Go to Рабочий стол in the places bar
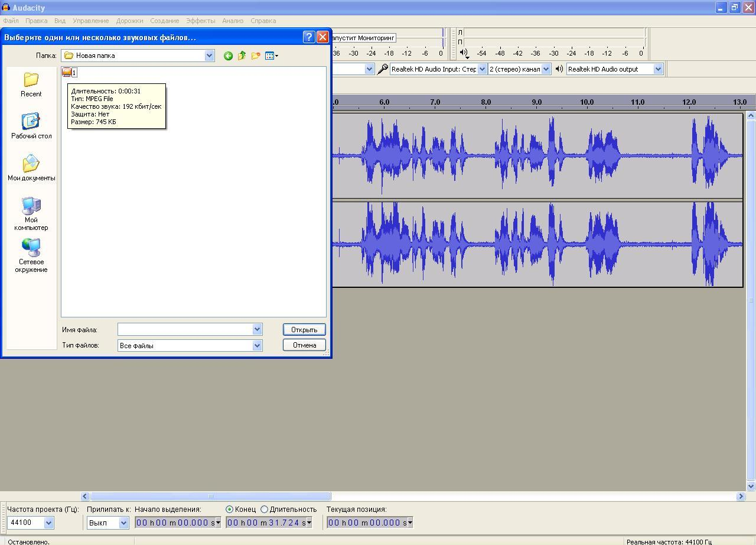Viewport: 756px width, 545px height. pos(31,126)
